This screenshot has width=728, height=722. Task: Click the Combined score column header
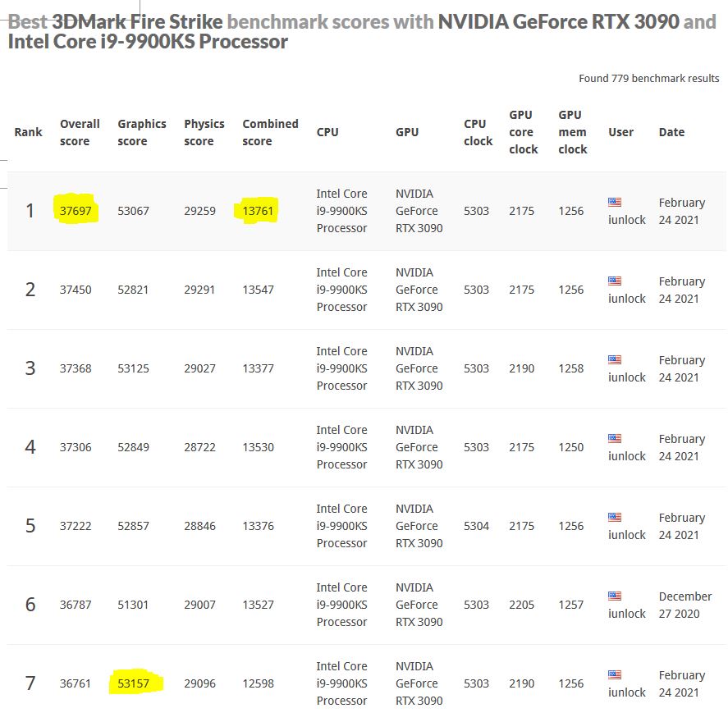270,132
